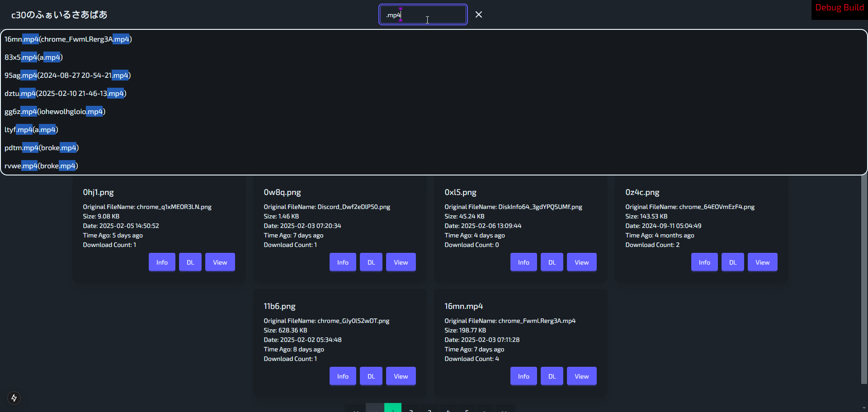View the 16mn.mp4 video

(581, 376)
